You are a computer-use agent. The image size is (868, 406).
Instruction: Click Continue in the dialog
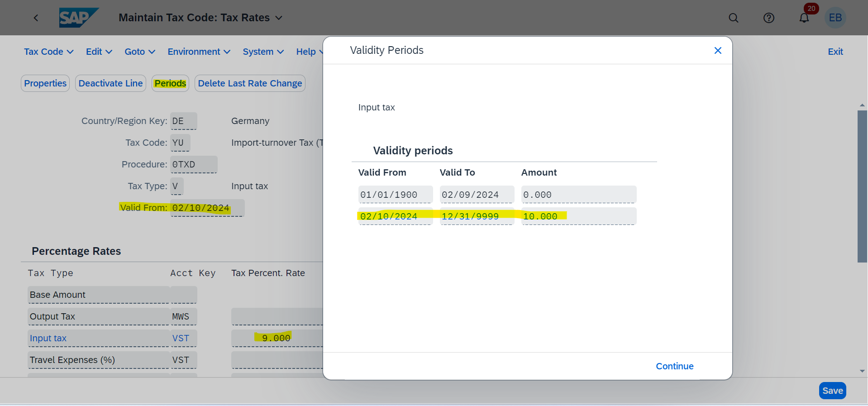click(x=675, y=366)
